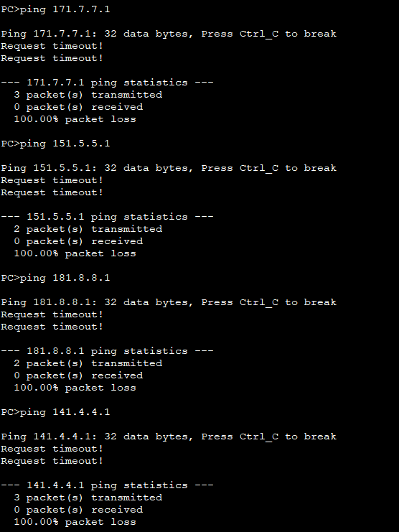Click '3 packet(s) transmitted' under 171.7.7.1 statistics
This screenshot has width=399, height=532.
click(88, 95)
